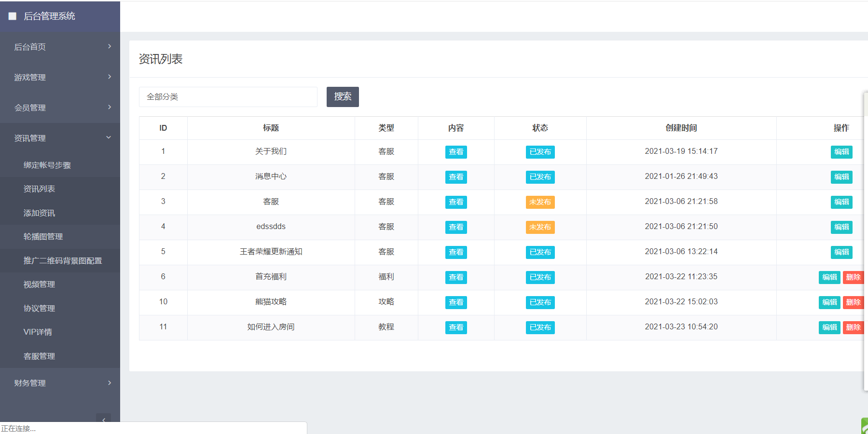Open the 全部分类 category dropdown
The image size is (868, 434).
[x=228, y=97]
